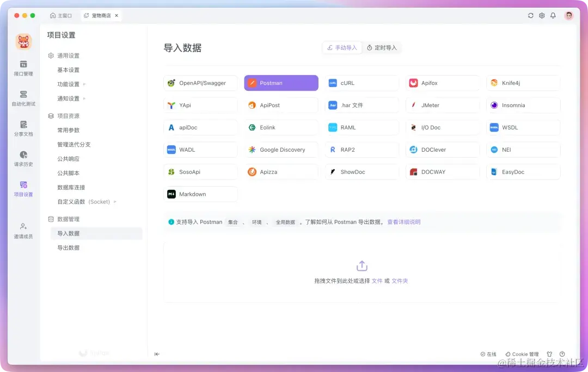
Task: Expand the 功能设置 section
Action: click(x=69, y=84)
